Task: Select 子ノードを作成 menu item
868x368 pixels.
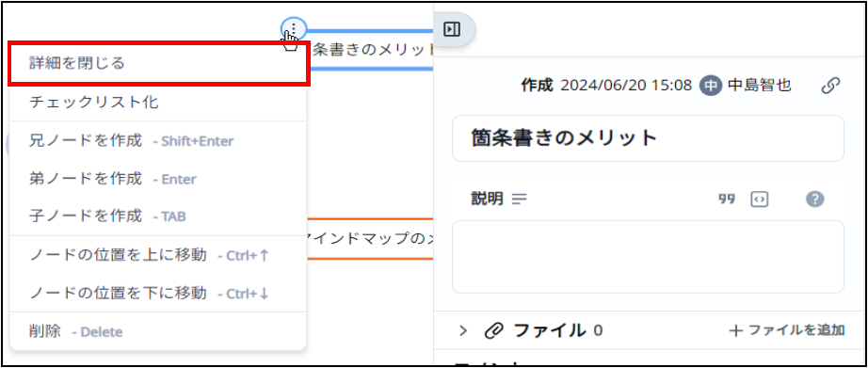Action: [158, 216]
